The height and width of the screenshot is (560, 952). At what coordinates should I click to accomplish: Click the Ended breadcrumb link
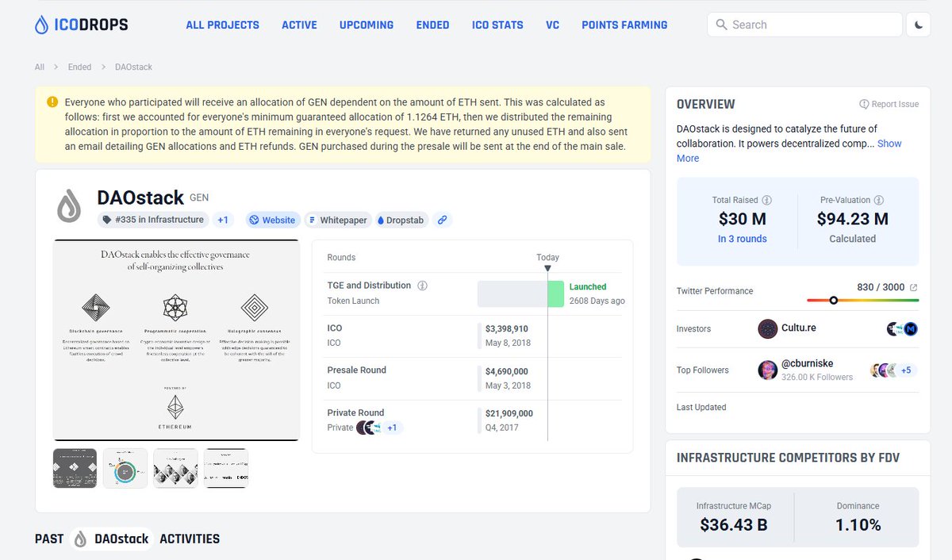(79, 67)
